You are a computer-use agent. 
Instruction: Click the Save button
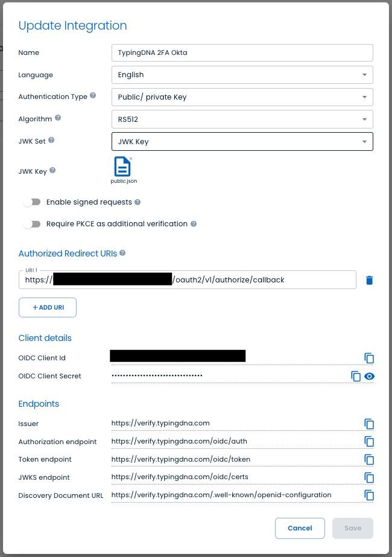[353, 528]
